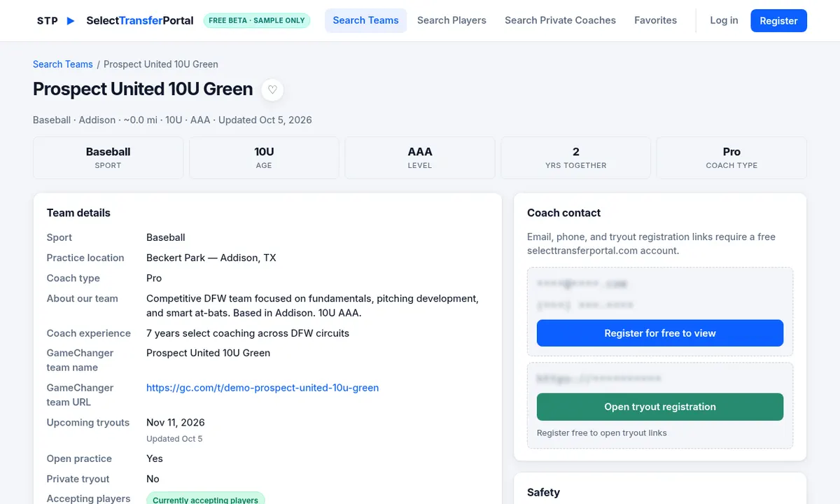Click the Log in link

pos(724,20)
